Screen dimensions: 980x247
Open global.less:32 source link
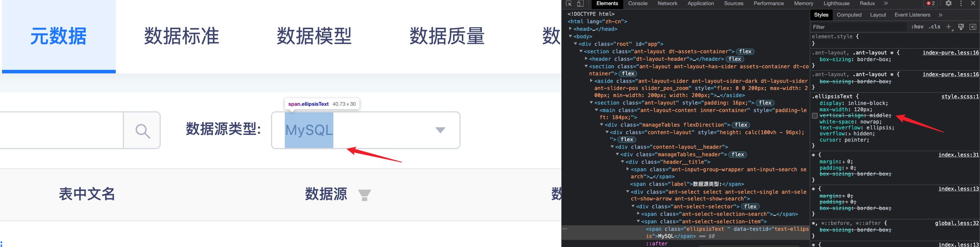(x=957, y=223)
